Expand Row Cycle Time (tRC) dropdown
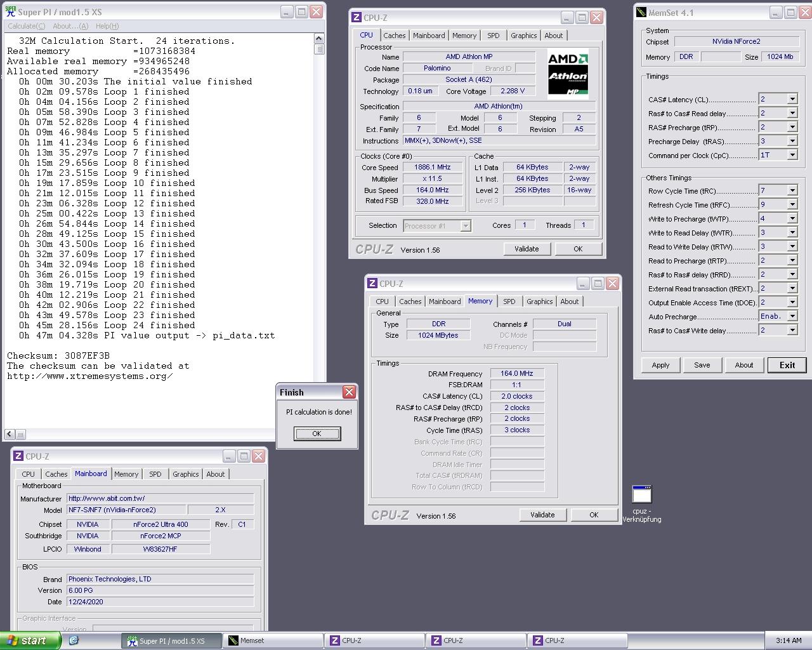The height and width of the screenshot is (650, 812). 792,190
